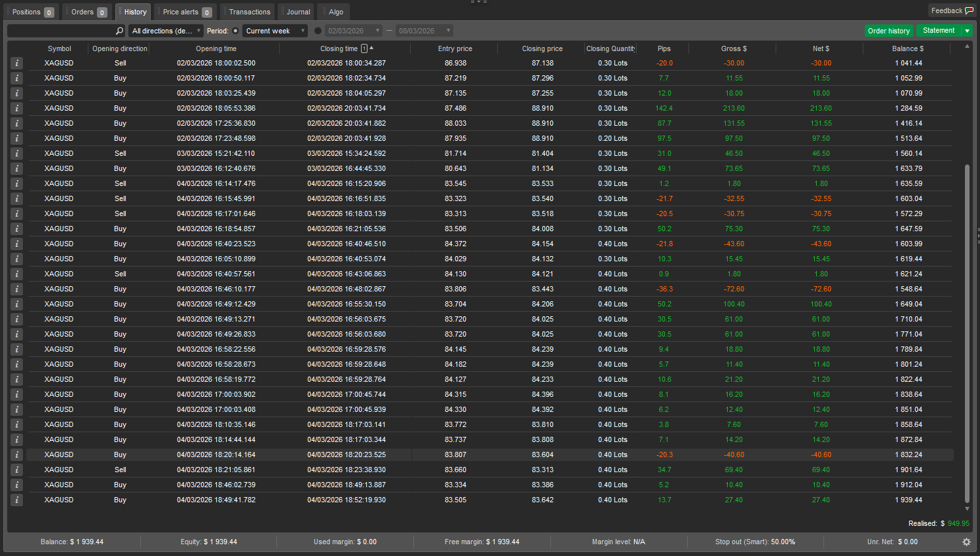Open info icon for the first XAGUSD row
The width and height of the screenshot is (980, 556).
(x=17, y=63)
